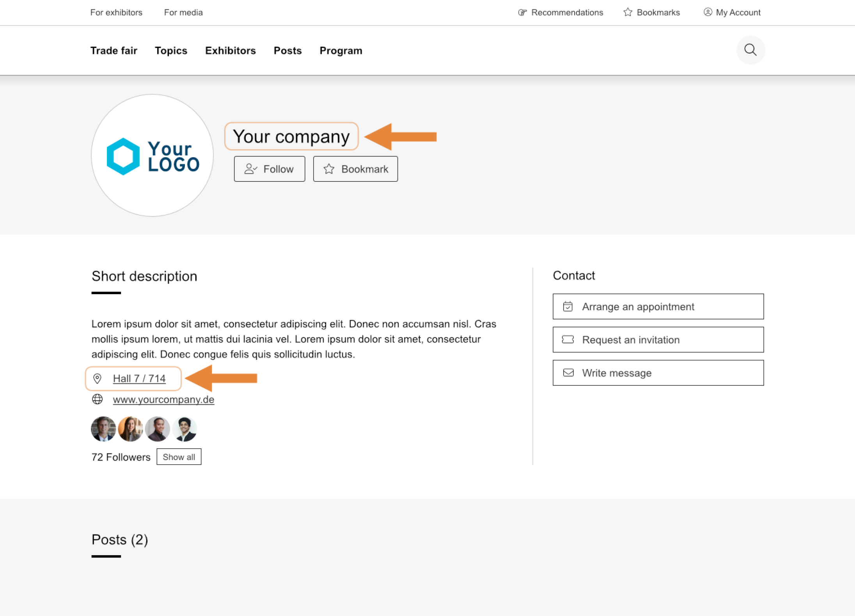
Task: Open the first follower's profile photo
Action: (103, 429)
